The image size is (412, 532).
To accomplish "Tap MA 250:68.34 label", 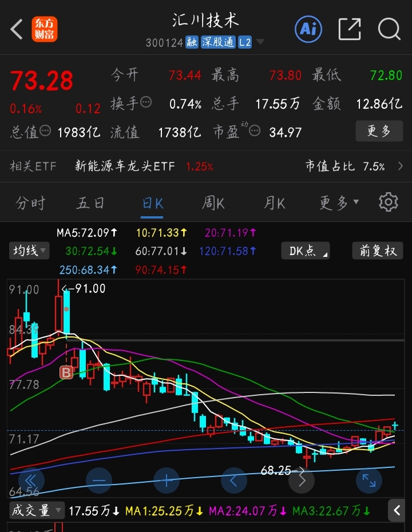I will [88, 270].
